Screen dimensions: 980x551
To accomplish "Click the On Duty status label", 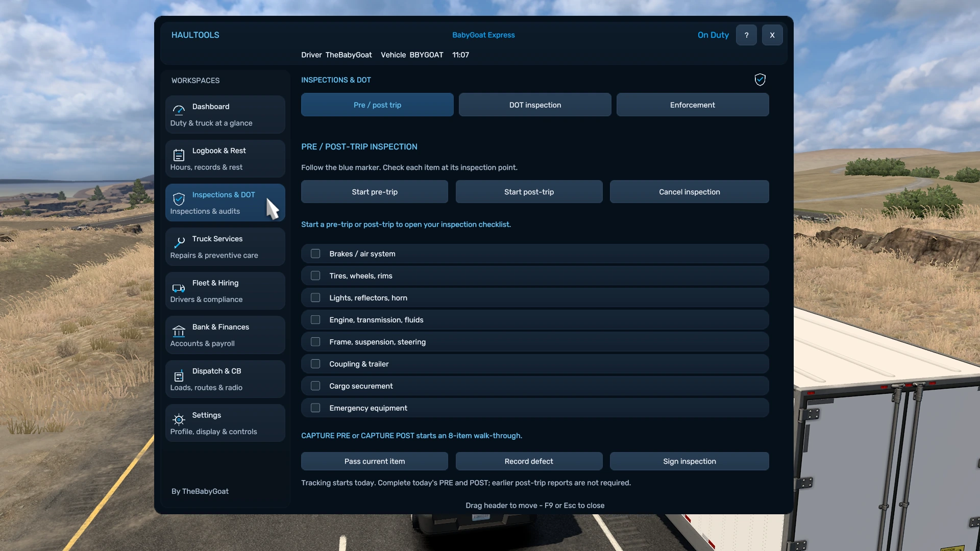I will tap(713, 35).
